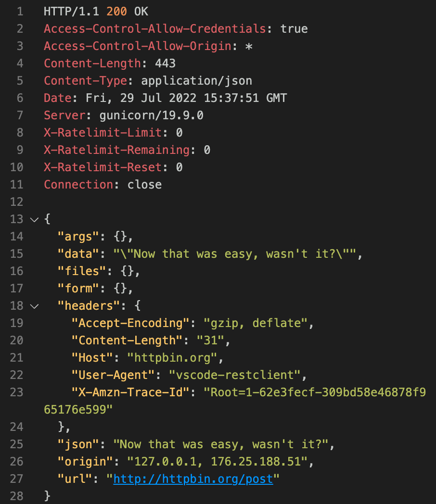Click the "data" JSON string value
This screenshot has height=504, width=436.
click(237, 253)
